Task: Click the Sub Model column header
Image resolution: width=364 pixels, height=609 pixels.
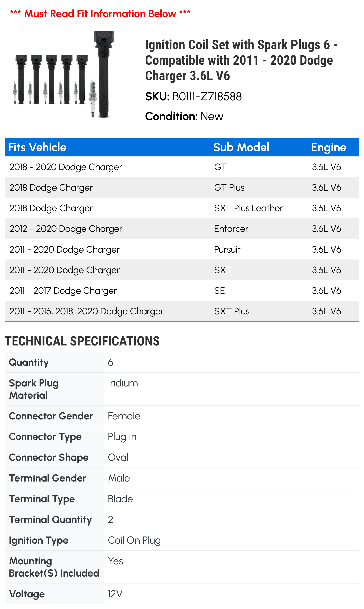Action: pyautogui.click(x=241, y=147)
